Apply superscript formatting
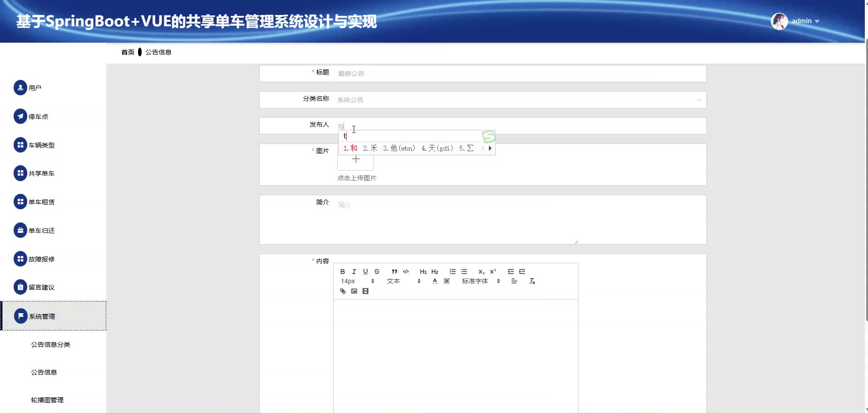The height and width of the screenshot is (414, 868). [x=493, y=271]
